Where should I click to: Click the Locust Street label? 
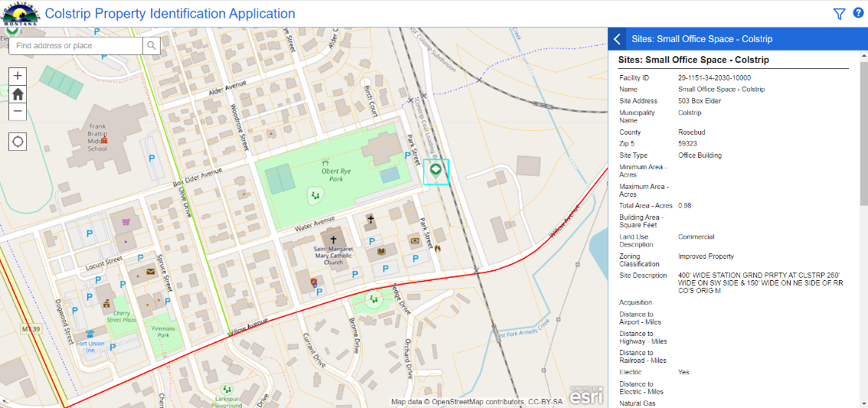click(x=103, y=263)
